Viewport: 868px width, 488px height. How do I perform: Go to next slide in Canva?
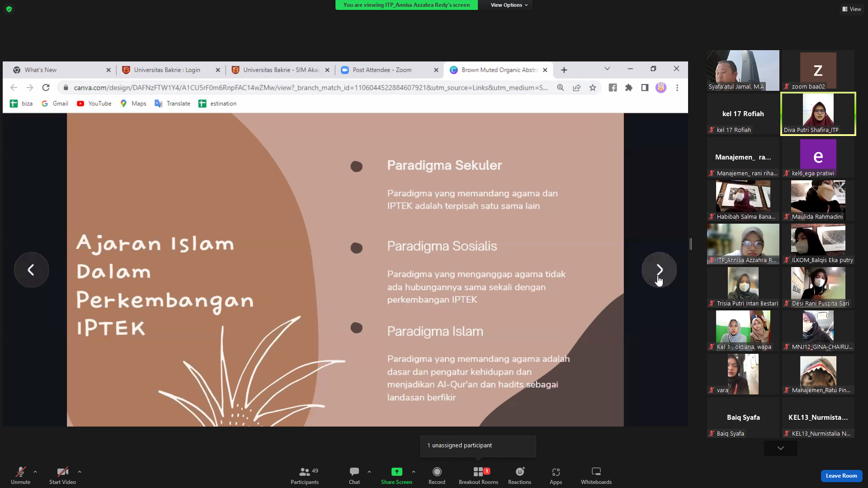pos(659,270)
